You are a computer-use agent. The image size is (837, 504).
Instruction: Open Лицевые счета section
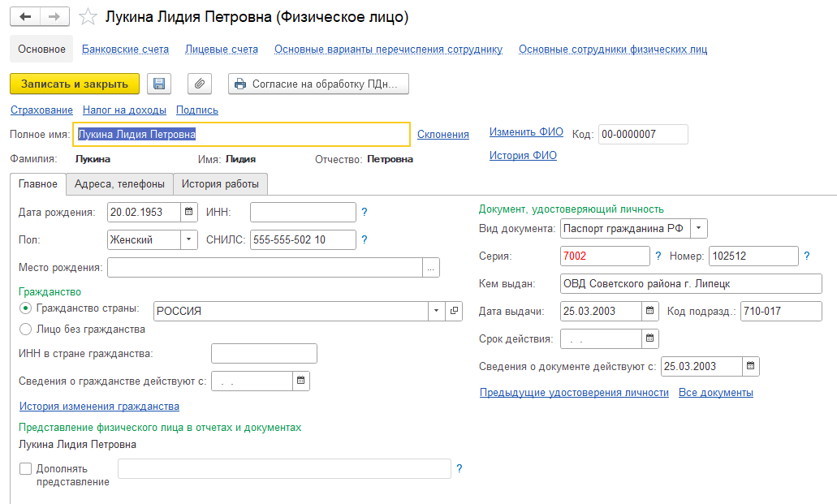(222, 50)
